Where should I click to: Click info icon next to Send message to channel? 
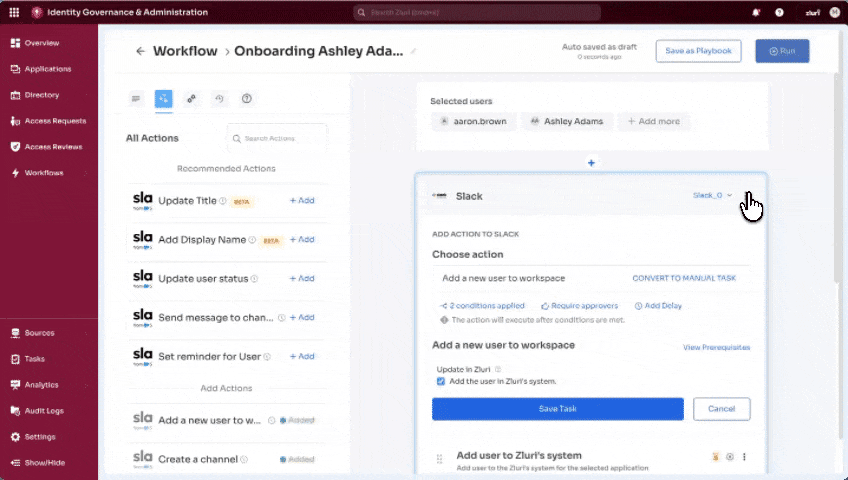coord(281,318)
